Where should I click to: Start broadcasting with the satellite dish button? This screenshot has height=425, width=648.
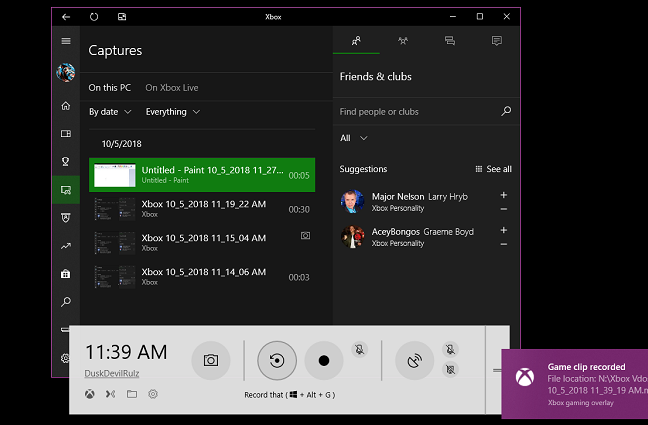coord(415,361)
